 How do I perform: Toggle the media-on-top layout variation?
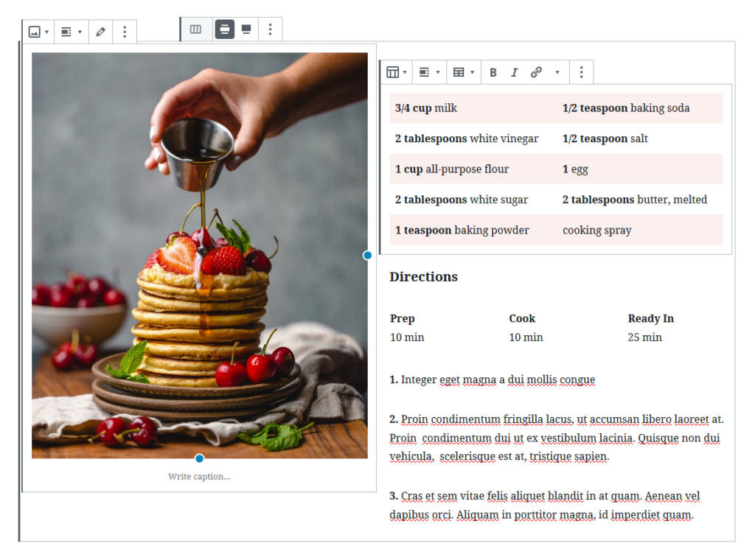(246, 29)
